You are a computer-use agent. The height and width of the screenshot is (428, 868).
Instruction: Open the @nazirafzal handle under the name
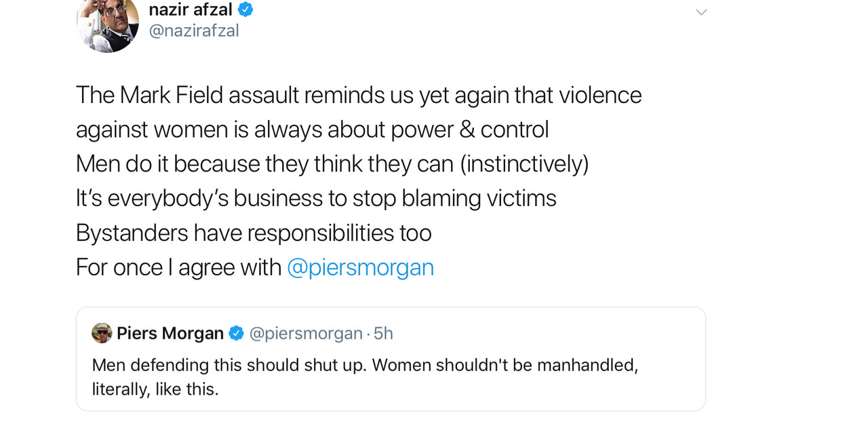[x=194, y=31]
